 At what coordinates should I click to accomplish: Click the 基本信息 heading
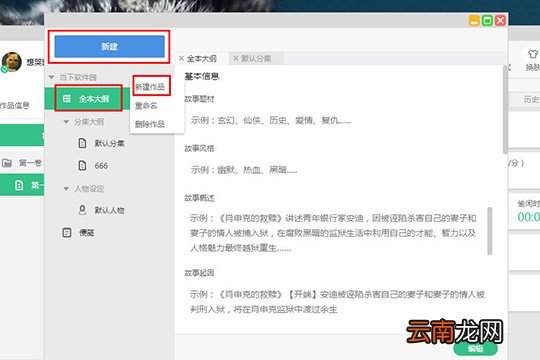tap(202, 76)
